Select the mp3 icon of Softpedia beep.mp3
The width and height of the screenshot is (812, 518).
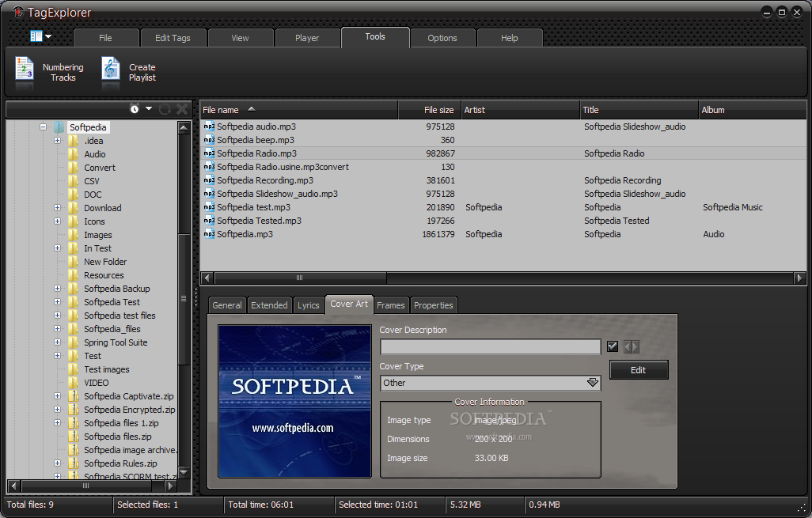209,140
